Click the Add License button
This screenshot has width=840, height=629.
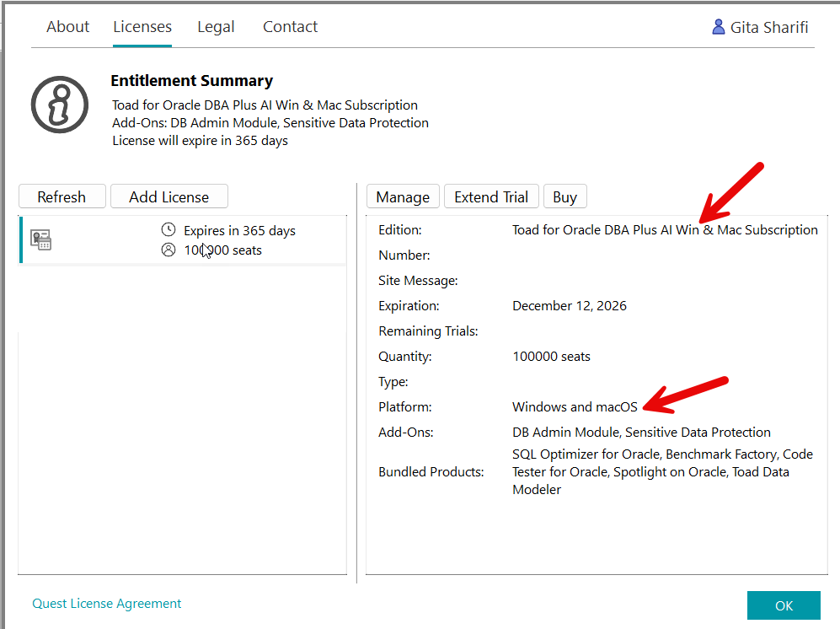169,196
